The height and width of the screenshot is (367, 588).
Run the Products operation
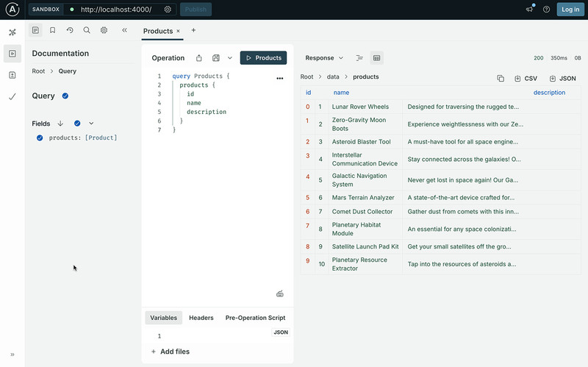tap(263, 58)
